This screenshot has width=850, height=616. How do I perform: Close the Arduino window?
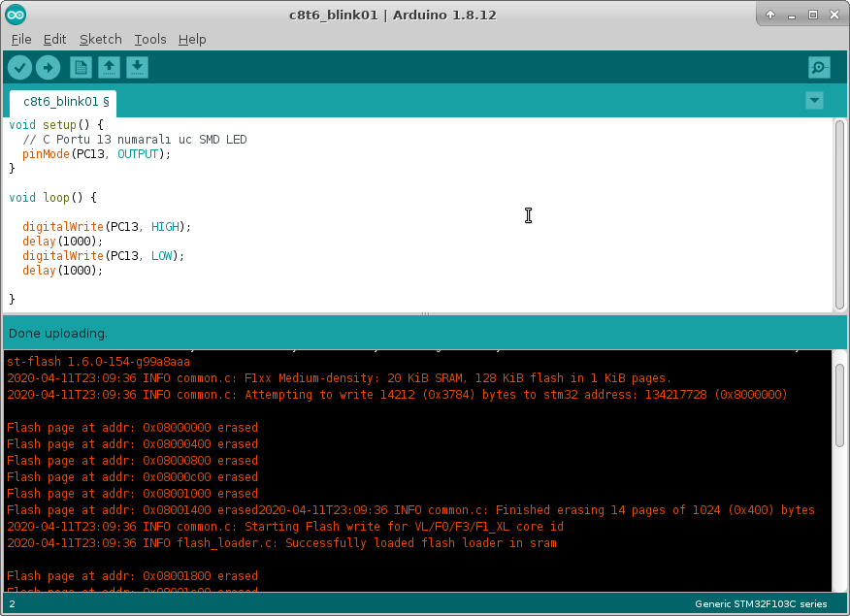click(x=834, y=15)
